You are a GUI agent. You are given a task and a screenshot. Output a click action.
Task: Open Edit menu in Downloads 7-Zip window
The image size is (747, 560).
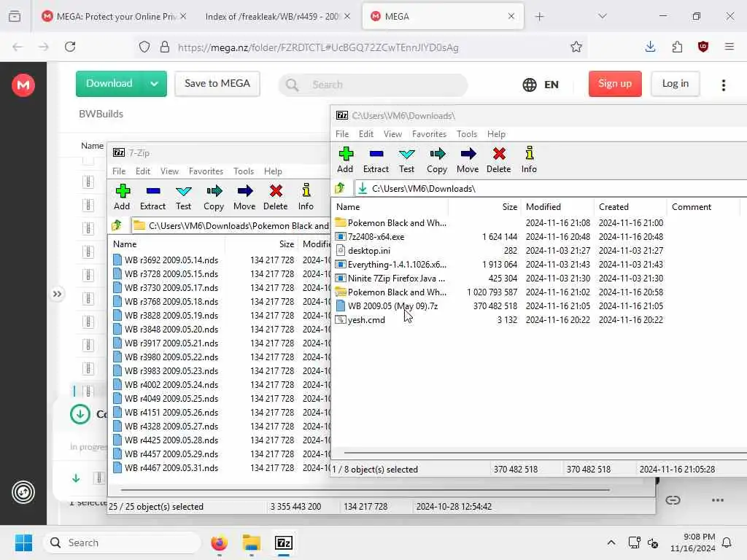(x=366, y=134)
